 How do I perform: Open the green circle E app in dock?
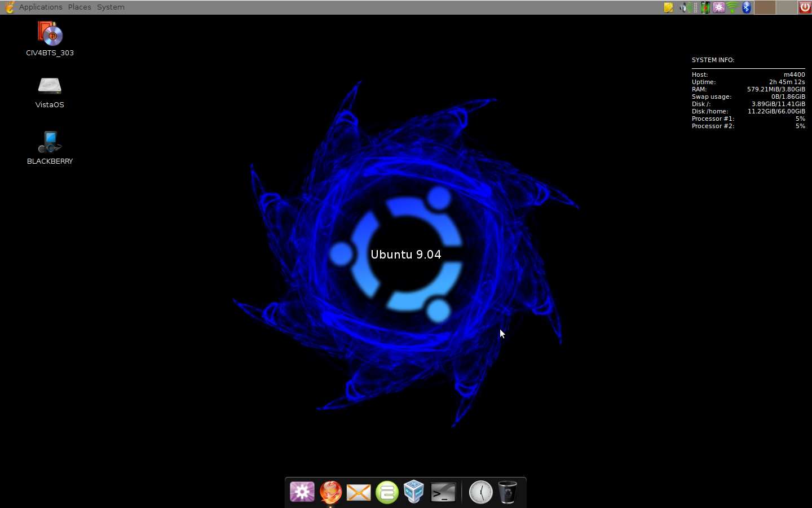click(387, 492)
